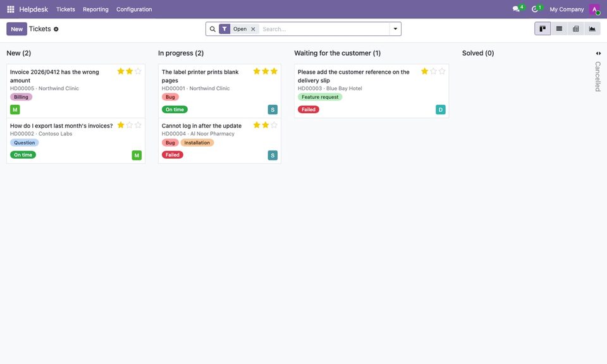Open the My Company switcher
The width and height of the screenshot is (607, 364).
click(567, 9)
